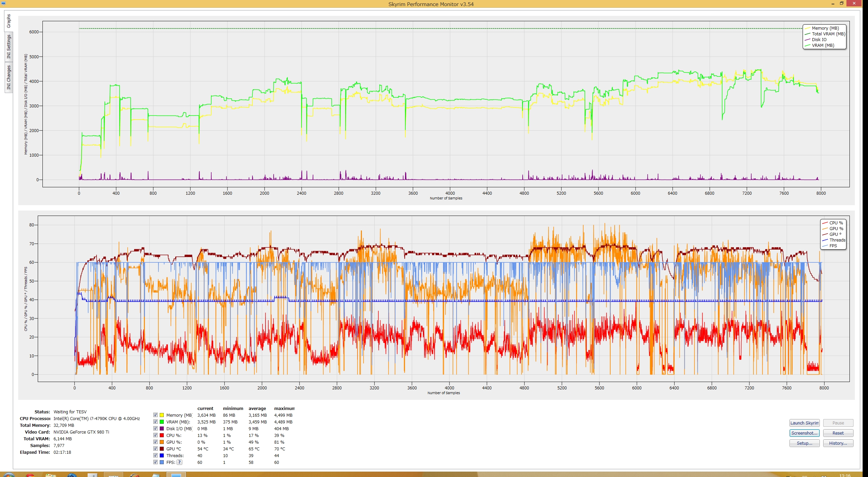Click the Launch Skyrim button

pos(804,423)
